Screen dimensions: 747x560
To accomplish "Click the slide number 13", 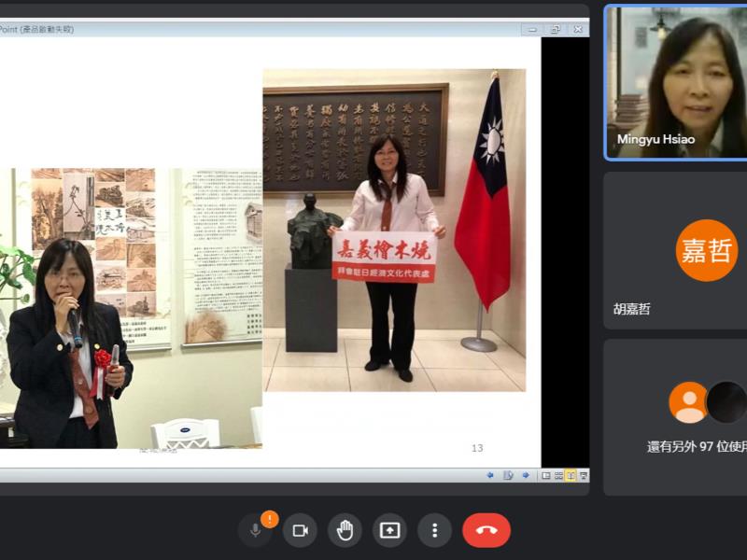I will click(x=477, y=448).
